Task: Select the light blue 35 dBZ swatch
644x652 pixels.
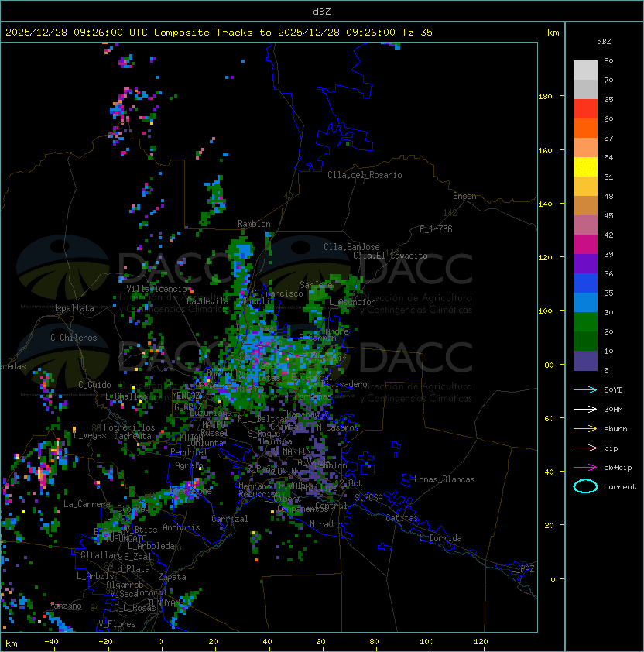Action: (x=585, y=302)
